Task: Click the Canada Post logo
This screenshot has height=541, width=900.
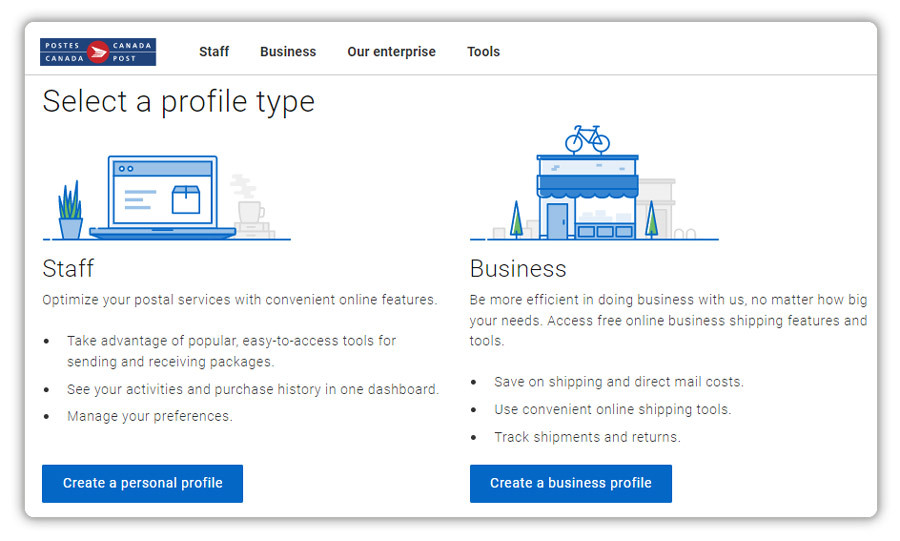Action: (x=98, y=52)
